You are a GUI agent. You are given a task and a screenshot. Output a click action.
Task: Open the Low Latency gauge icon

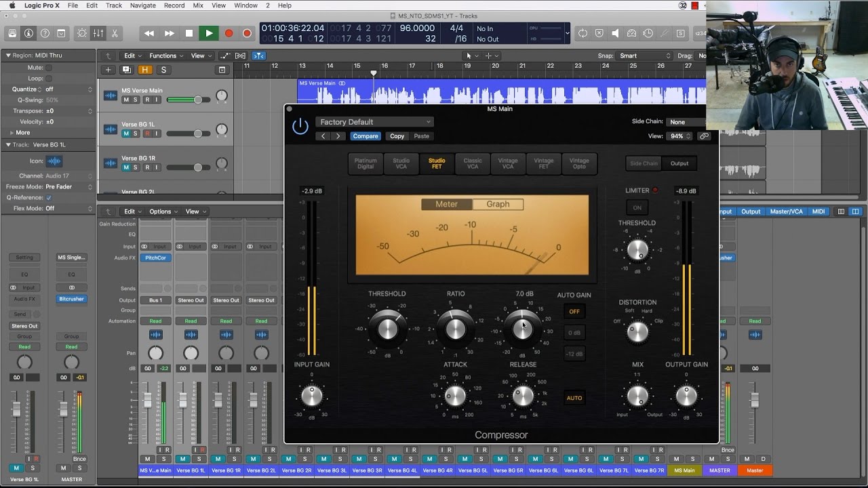click(x=632, y=33)
